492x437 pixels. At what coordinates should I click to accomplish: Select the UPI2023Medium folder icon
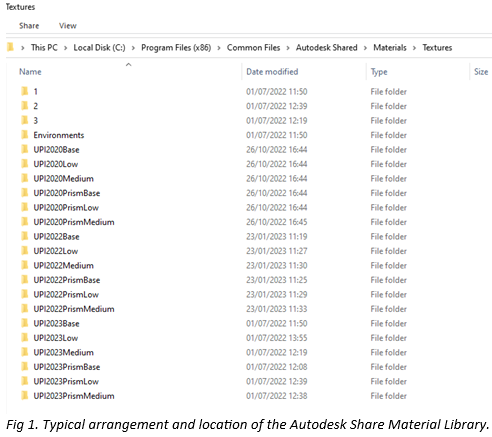(25, 352)
